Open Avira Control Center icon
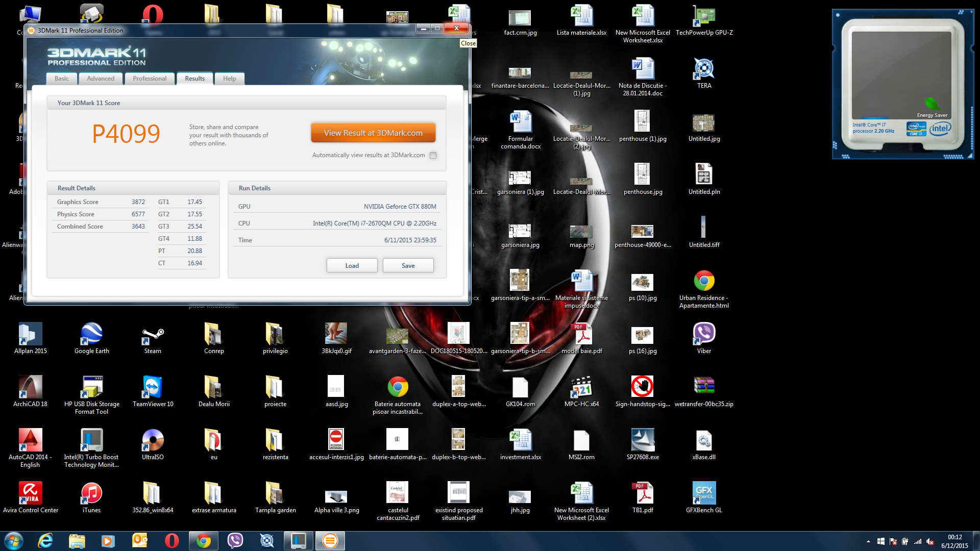980x551 pixels. [31, 497]
